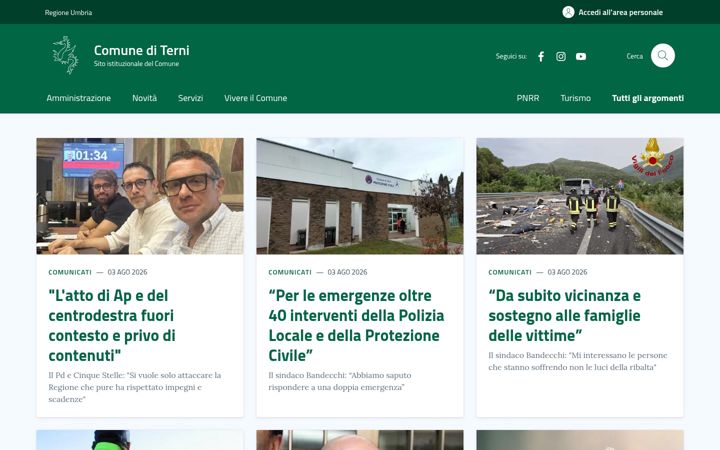The width and height of the screenshot is (720, 450).
Task: Open article "Da subito vicinanza e sostegno"
Action: click(x=564, y=315)
